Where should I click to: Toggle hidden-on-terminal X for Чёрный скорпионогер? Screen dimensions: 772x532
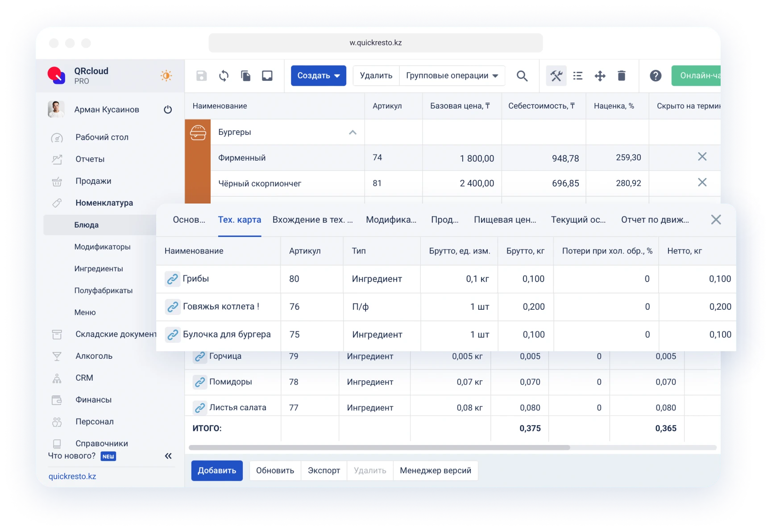pos(702,183)
